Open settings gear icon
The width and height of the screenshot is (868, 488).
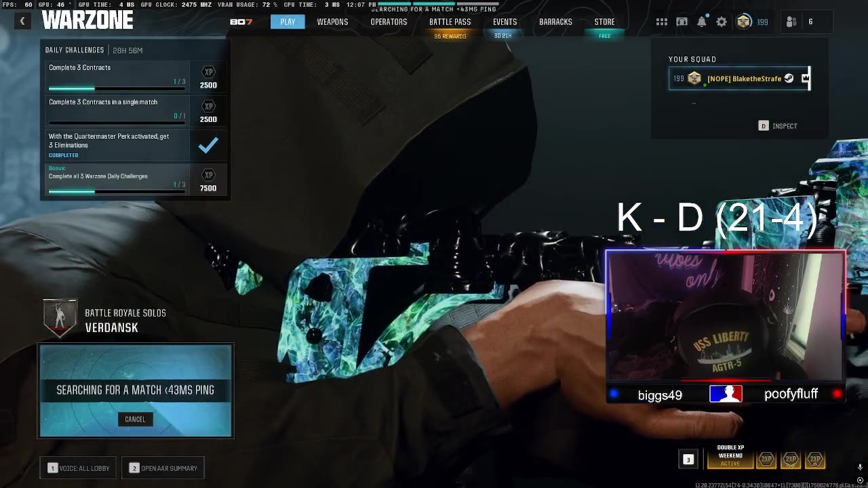[722, 22]
